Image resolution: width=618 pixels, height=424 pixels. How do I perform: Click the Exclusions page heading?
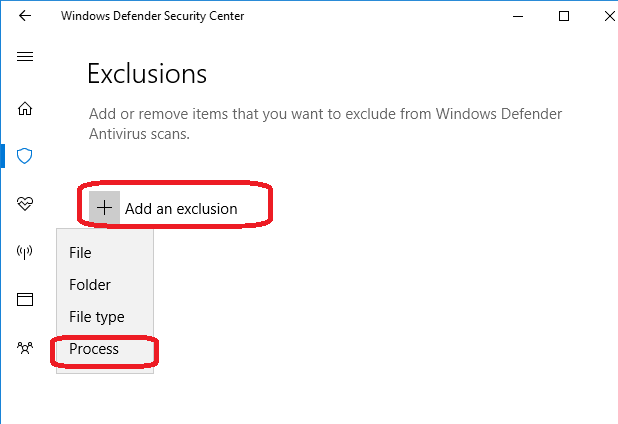click(x=147, y=74)
